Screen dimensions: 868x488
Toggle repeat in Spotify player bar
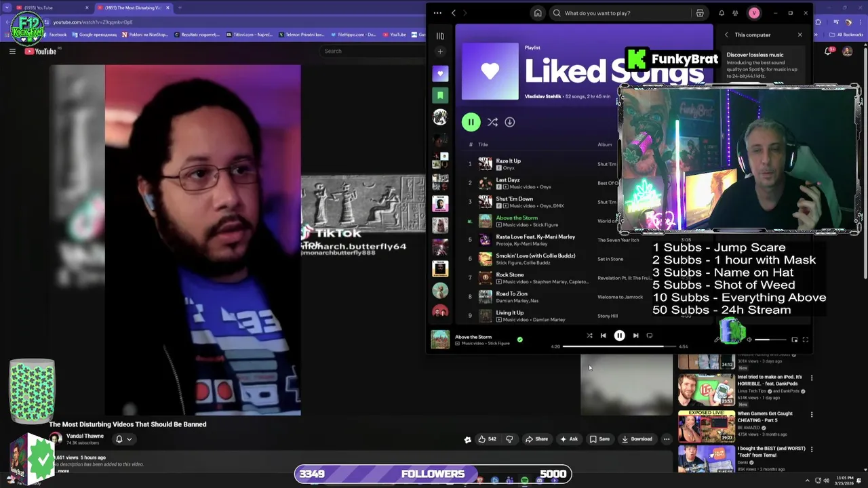pyautogui.click(x=649, y=335)
